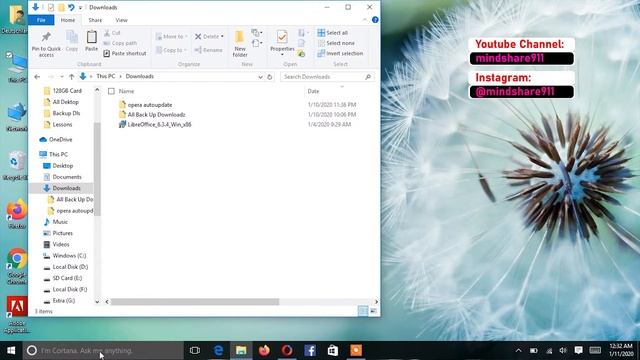Create a New folder from ribbon

(x=240, y=44)
